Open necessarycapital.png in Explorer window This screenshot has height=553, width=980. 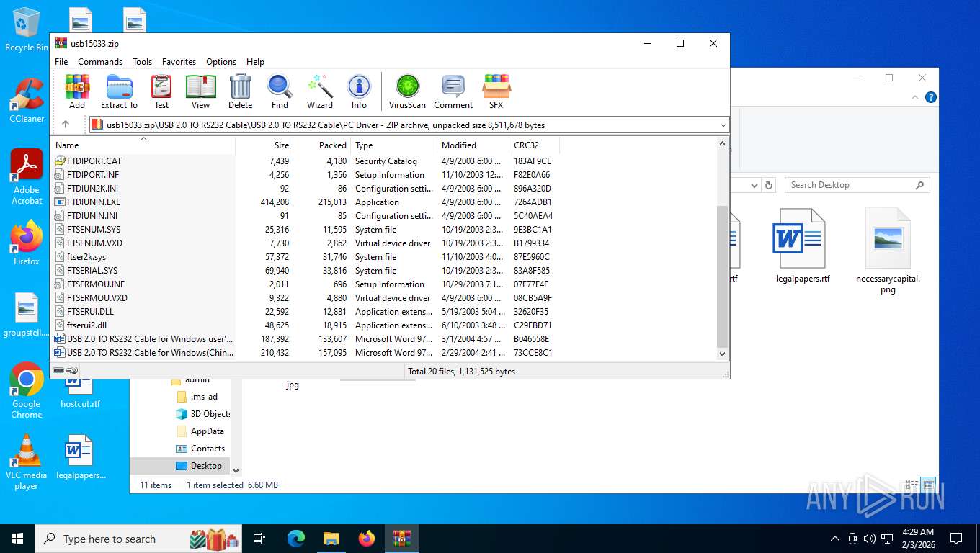[888, 251]
